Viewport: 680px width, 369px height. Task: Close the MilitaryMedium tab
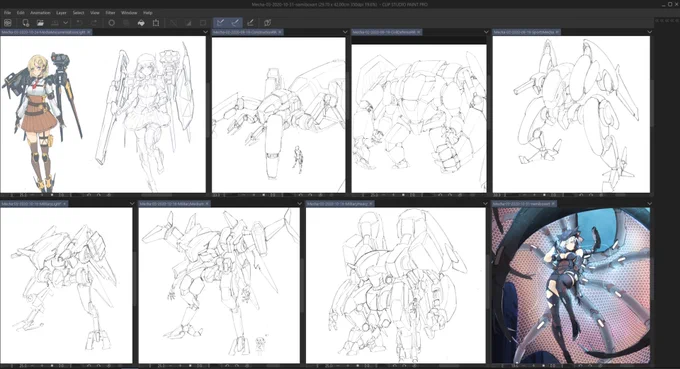click(x=207, y=204)
